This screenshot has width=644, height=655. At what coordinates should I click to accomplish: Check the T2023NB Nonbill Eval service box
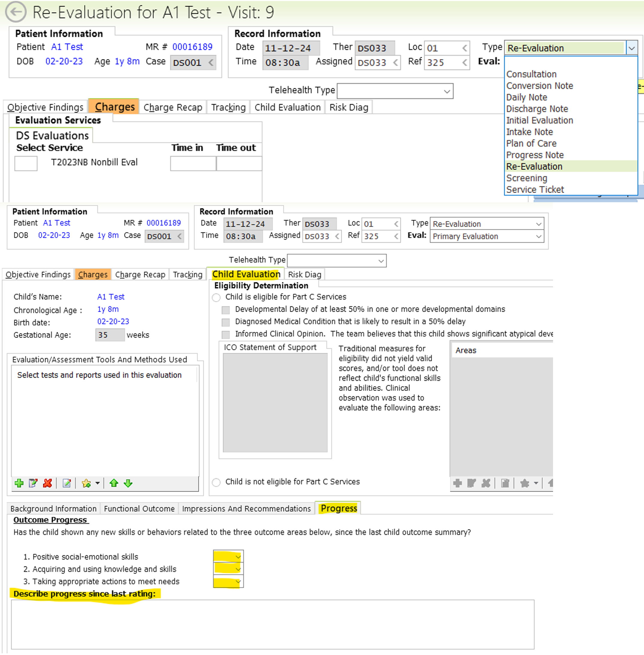[26, 163]
